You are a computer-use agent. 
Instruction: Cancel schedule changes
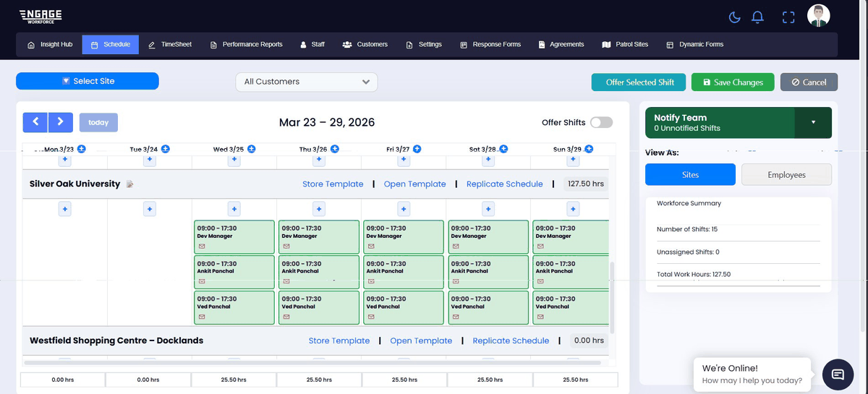[809, 82]
